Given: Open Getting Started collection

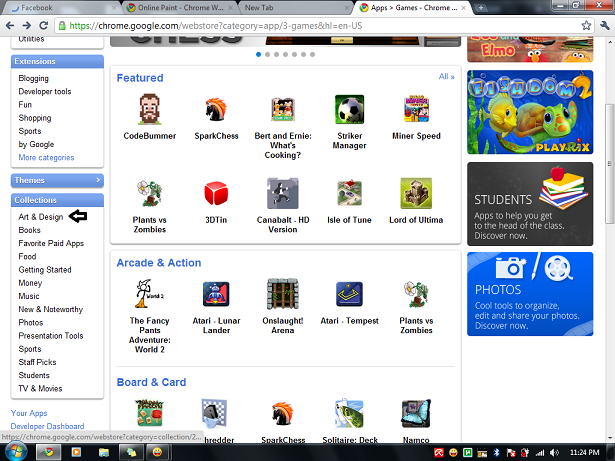Looking at the screenshot, I should [45, 270].
